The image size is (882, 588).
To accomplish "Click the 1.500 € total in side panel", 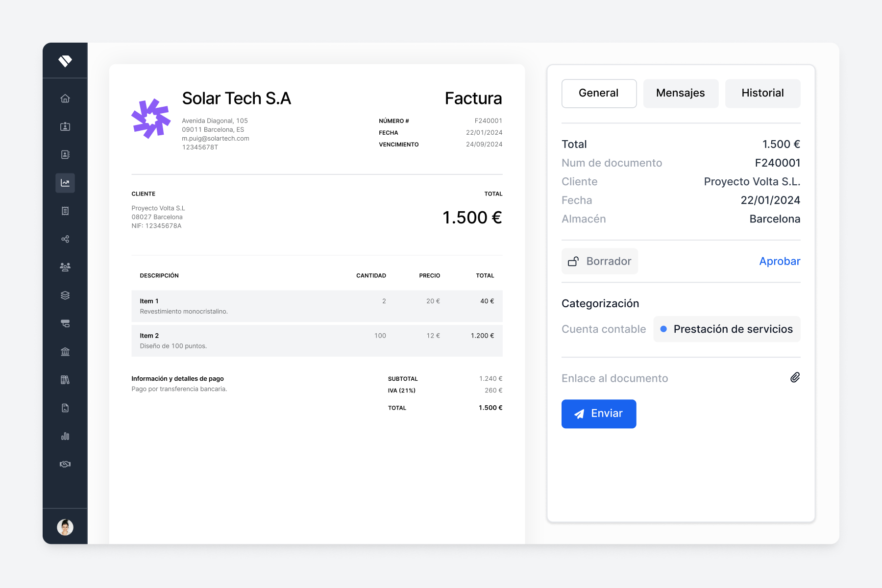I will point(781,145).
